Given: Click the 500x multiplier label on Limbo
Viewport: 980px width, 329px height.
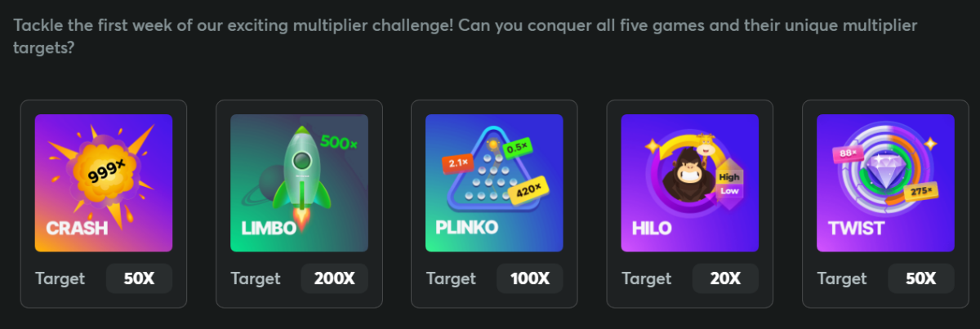Looking at the screenshot, I should tap(338, 143).
